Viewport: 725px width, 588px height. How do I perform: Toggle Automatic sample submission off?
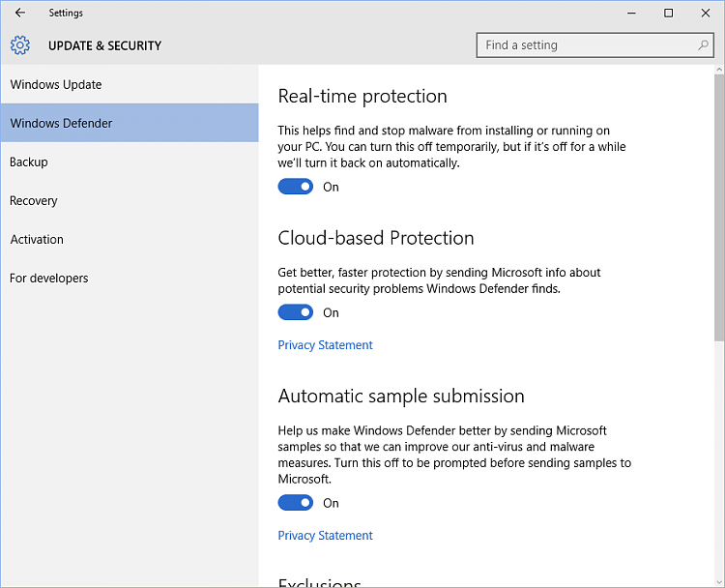296,503
